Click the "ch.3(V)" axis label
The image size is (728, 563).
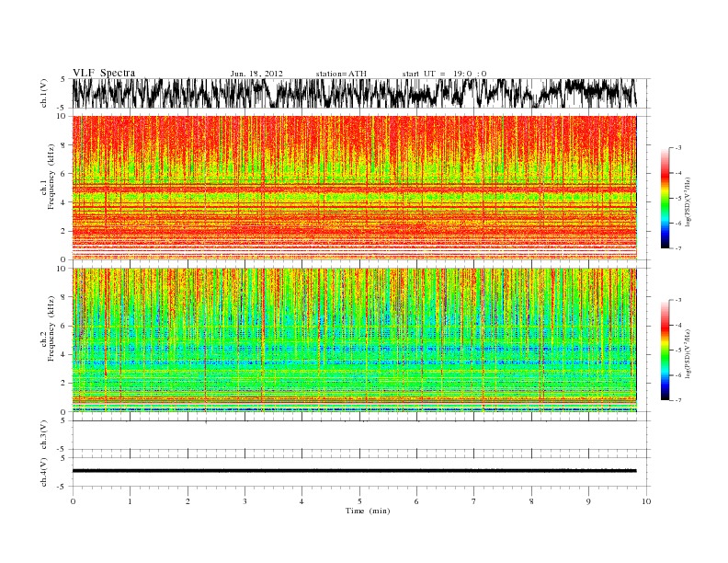[x=44, y=435]
